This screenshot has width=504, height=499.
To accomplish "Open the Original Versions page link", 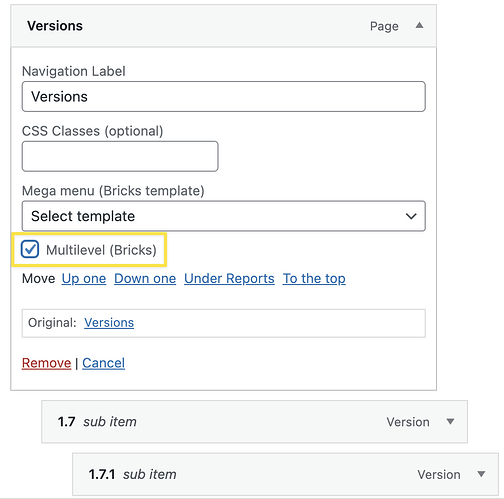I will (x=109, y=323).
